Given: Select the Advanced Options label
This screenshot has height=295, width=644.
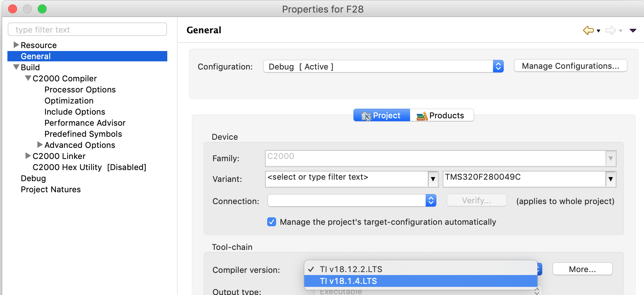Looking at the screenshot, I should (80, 145).
